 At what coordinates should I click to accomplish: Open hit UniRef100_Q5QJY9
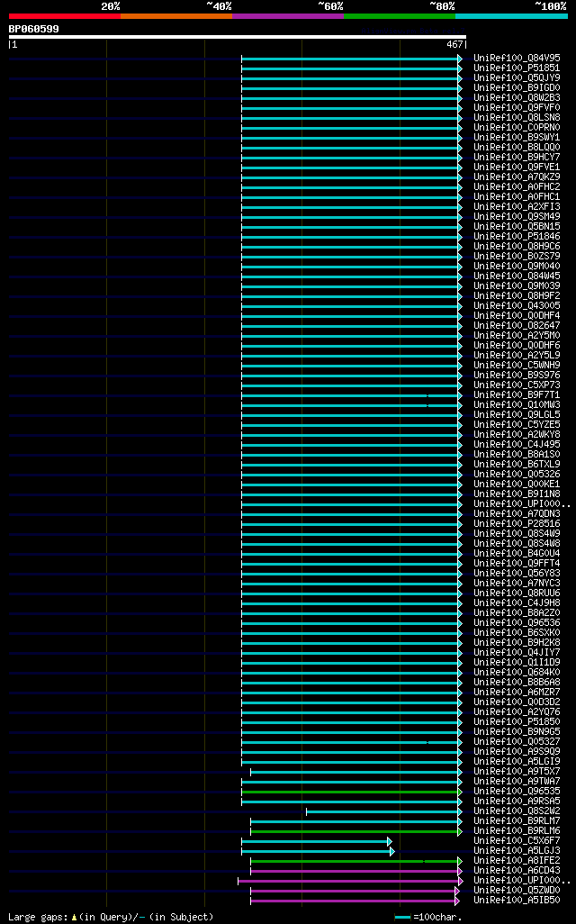pyautogui.click(x=517, y=77)
